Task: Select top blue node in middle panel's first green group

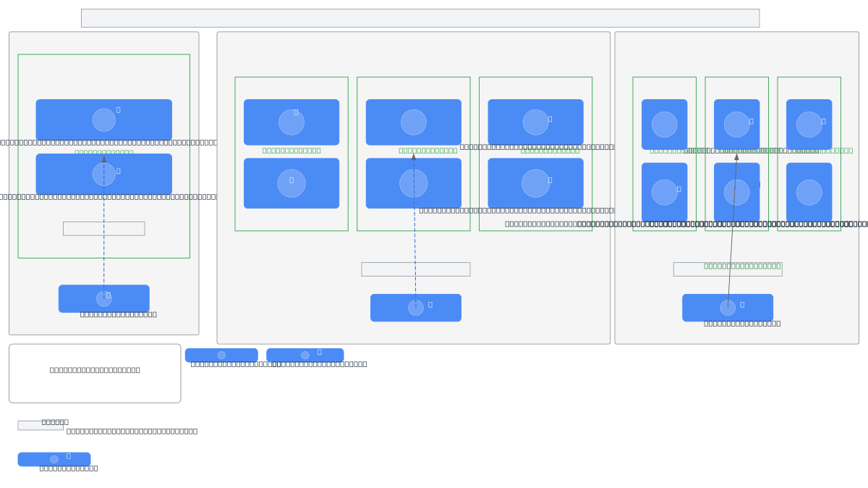Action: coord(292,122)
